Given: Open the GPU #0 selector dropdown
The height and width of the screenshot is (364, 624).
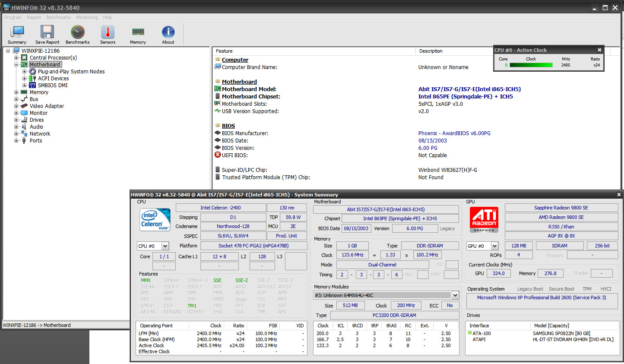Looking at the screenshot, I should (494, 246).
